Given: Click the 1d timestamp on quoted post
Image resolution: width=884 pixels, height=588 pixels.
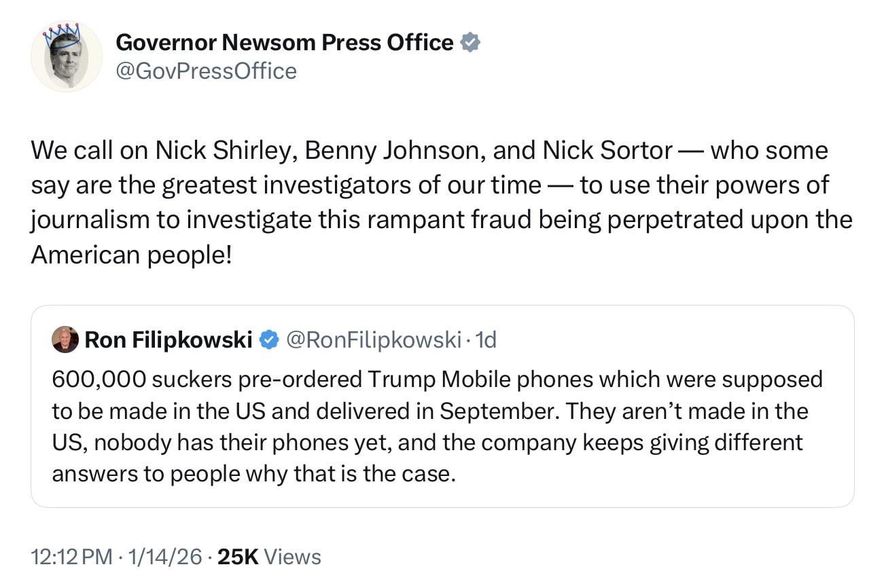Looking at the screenshot, I should coord(486,339).
